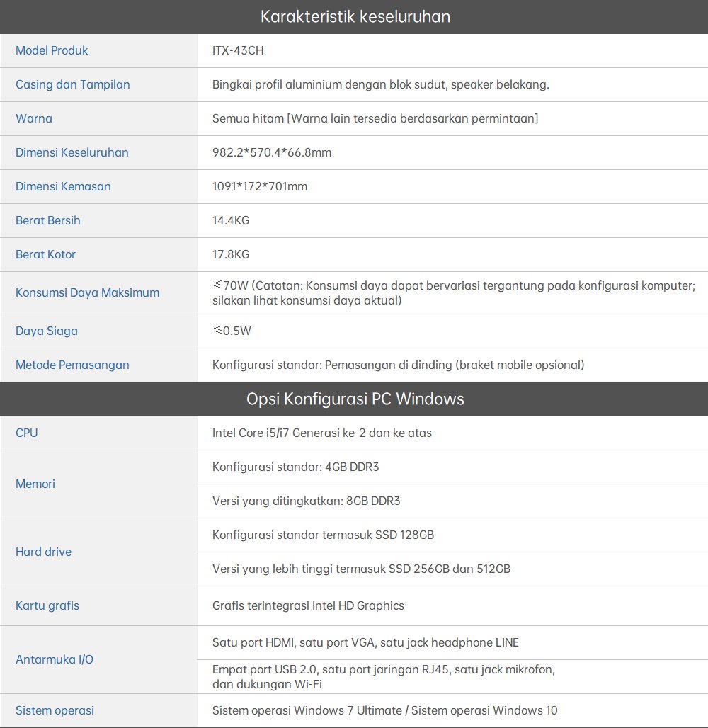Click the 'Dimensi Keseluruhan' label
The width and height of the screenshot is (708, 728).
(72, 152)
